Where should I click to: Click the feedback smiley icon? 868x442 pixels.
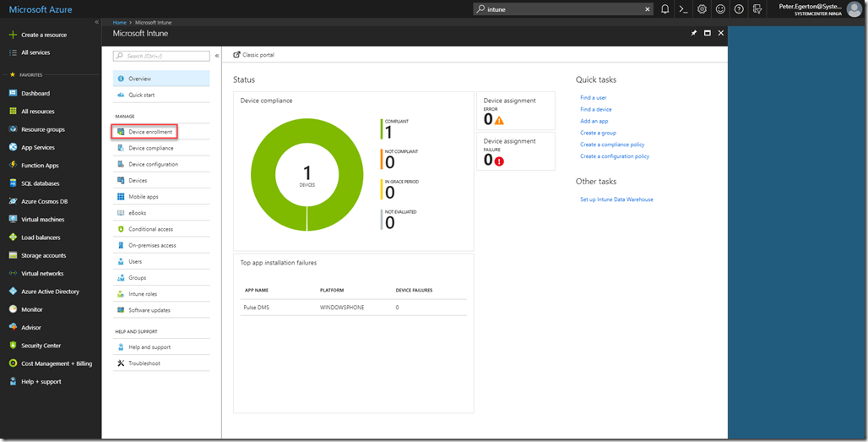click(720, 9)
